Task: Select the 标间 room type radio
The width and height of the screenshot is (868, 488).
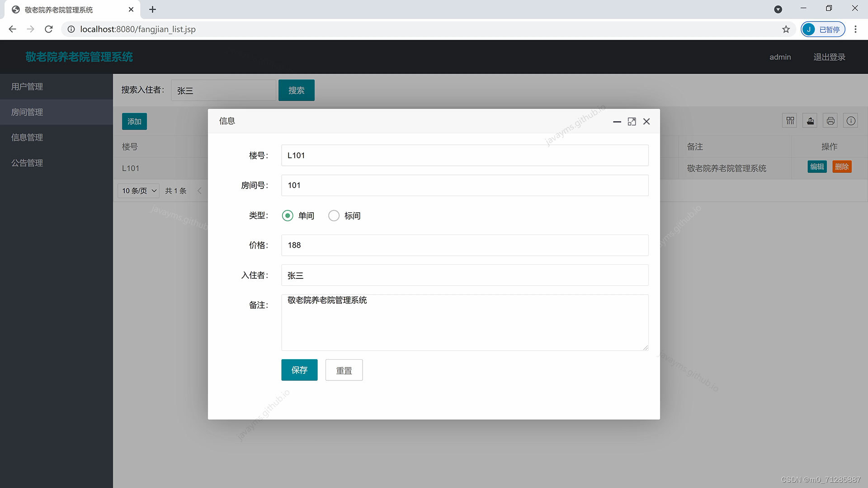Action: [x=334, y=216]
